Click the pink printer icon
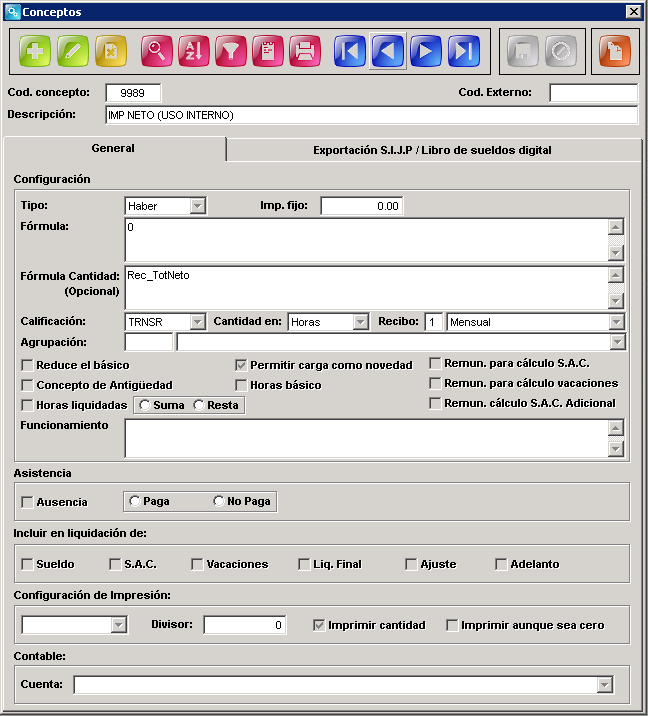Image resolution: width=648 pixels, height=716 pixels. tap(305, 51)
